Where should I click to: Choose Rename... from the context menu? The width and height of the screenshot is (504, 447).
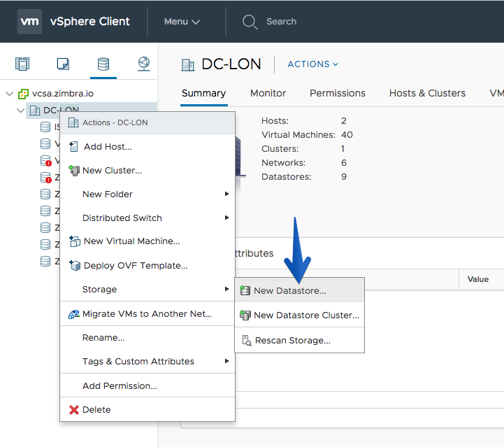click(x=147, y=338)
